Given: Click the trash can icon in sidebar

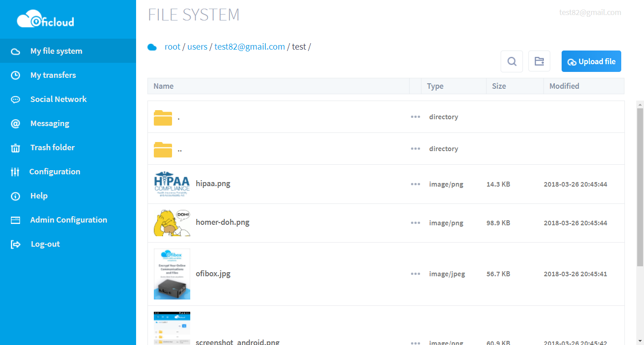Looking at the screenshot, I should click(x=15, y=147).
